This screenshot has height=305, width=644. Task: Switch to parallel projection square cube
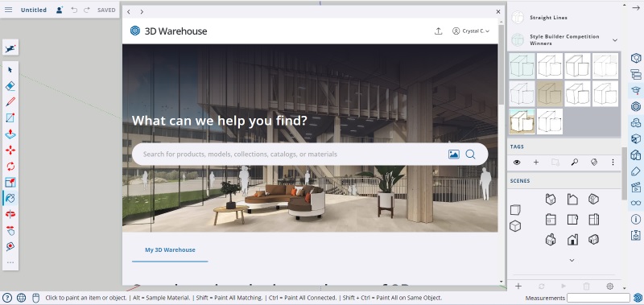point(515,210)
